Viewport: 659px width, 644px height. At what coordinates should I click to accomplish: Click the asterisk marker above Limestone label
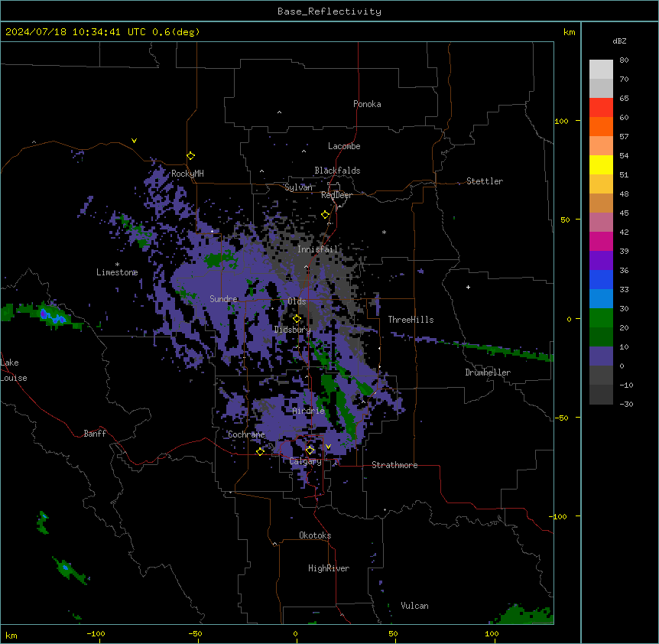pyautogui.click(x=117, y=265)
